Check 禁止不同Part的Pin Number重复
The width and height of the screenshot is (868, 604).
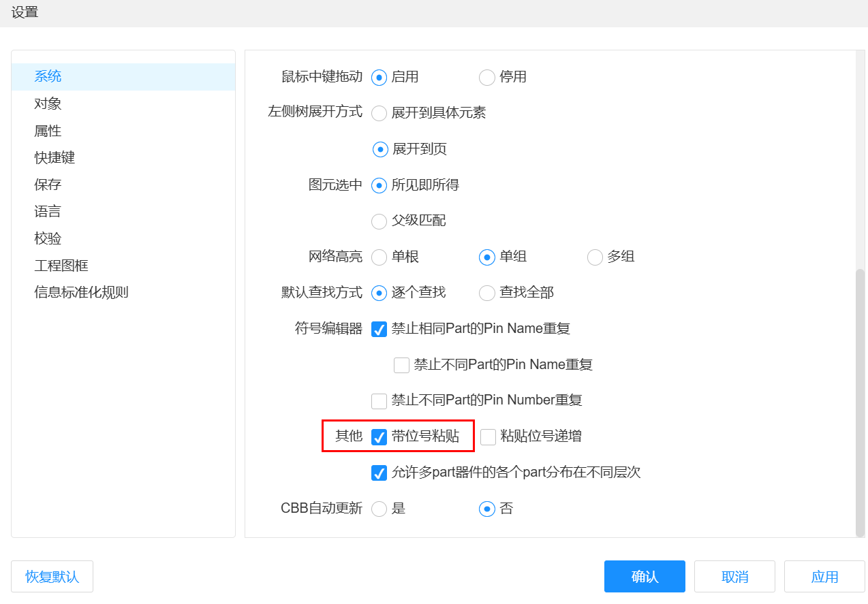coord(379,401)
